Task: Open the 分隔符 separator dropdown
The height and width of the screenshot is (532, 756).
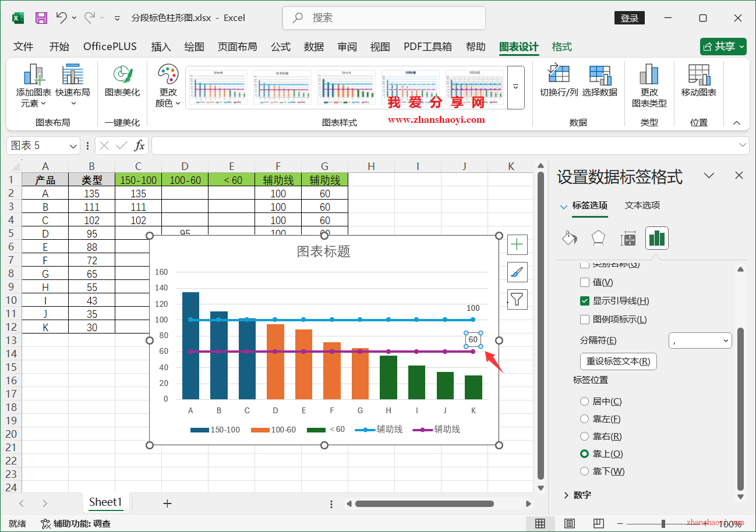Action: coord(700,340)
